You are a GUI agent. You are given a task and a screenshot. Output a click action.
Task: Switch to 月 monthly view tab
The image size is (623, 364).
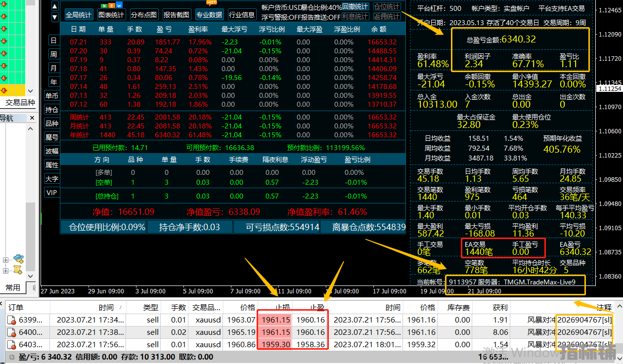pyautogui.click(x=53, y=68)
